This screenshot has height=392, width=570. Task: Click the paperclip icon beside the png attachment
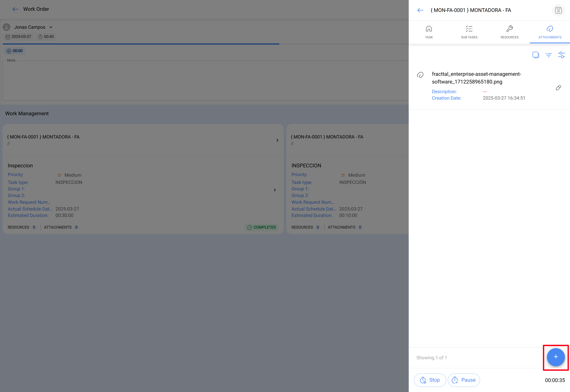420,75
